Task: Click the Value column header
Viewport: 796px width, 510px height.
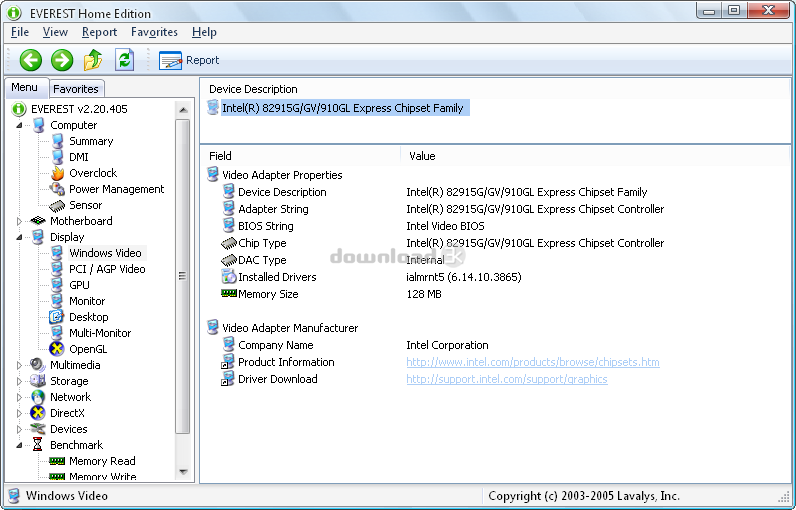Action: tap(422, 156)
